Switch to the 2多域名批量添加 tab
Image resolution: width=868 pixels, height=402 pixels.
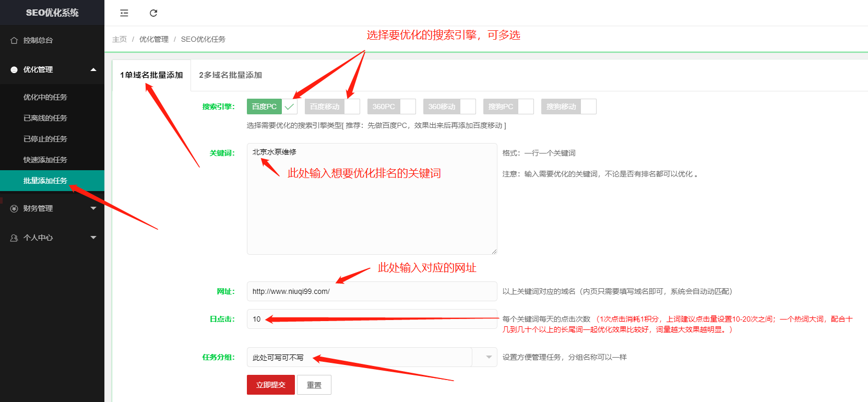click(230, 75)
